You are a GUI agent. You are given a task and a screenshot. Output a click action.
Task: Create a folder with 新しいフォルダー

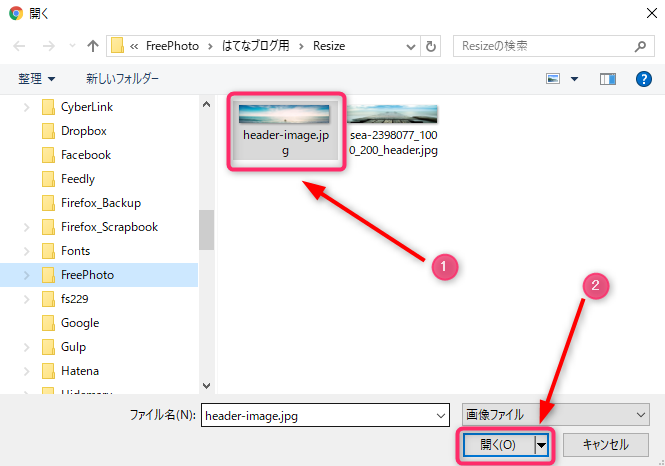123,79
